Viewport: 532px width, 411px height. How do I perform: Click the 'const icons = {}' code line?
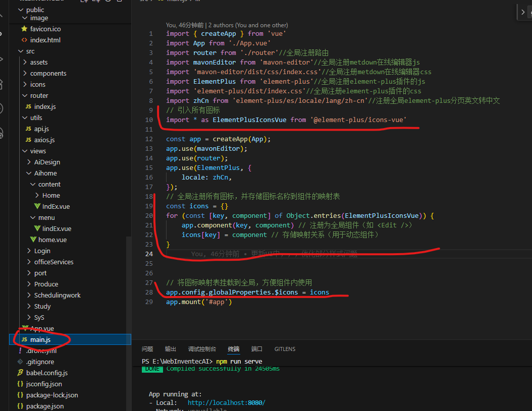(x=197, y=206)
